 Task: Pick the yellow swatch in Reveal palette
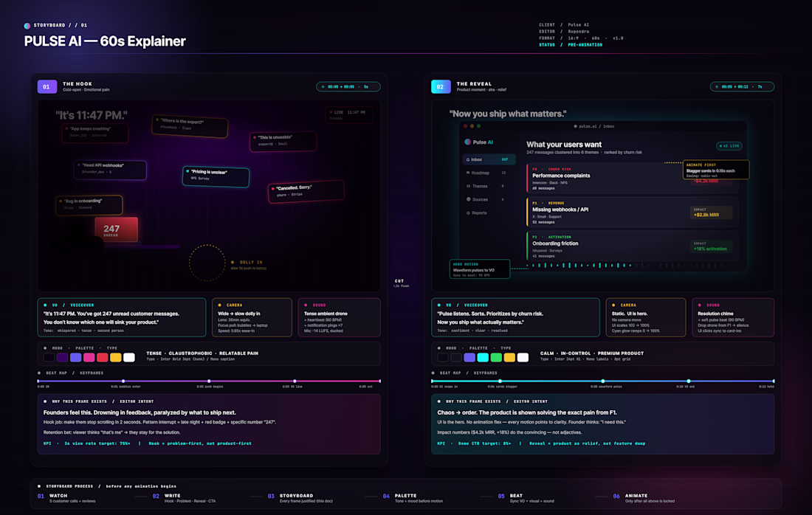509,358
